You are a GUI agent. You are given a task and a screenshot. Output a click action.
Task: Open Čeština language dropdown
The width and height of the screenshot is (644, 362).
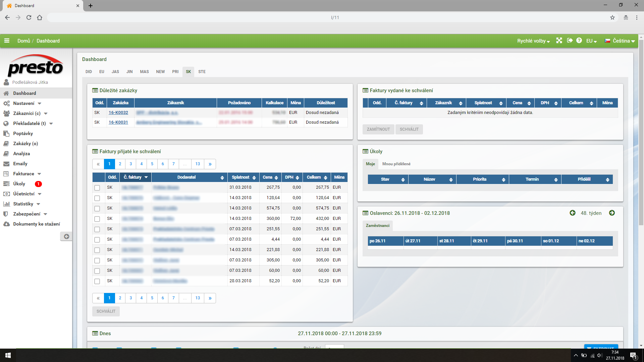[620, 41]
